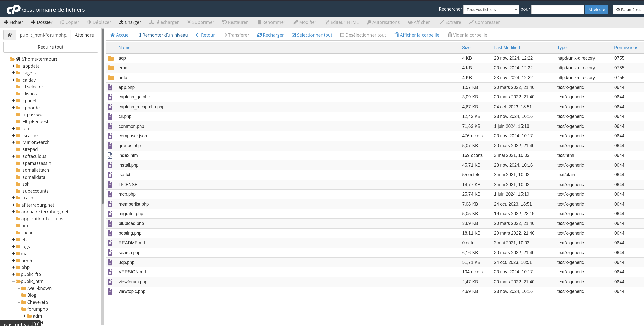Expand the Chevereto folder node
This screenshot has width=644, height=326.
[19, 302]
